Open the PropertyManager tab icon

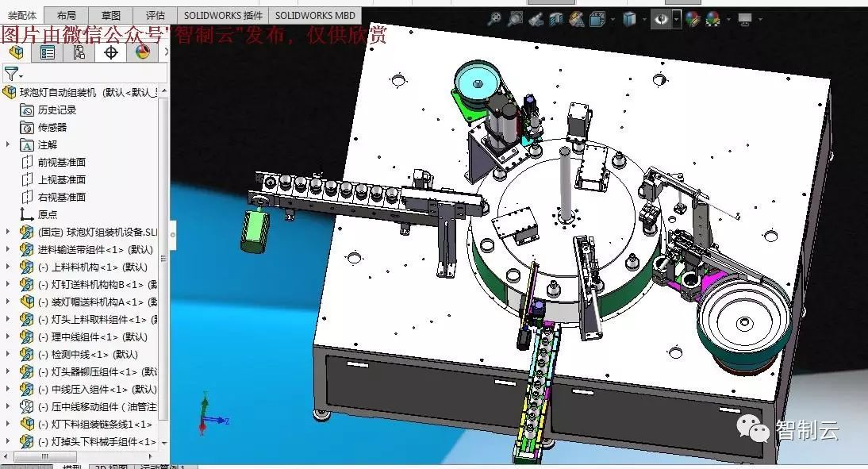[48, 52]
